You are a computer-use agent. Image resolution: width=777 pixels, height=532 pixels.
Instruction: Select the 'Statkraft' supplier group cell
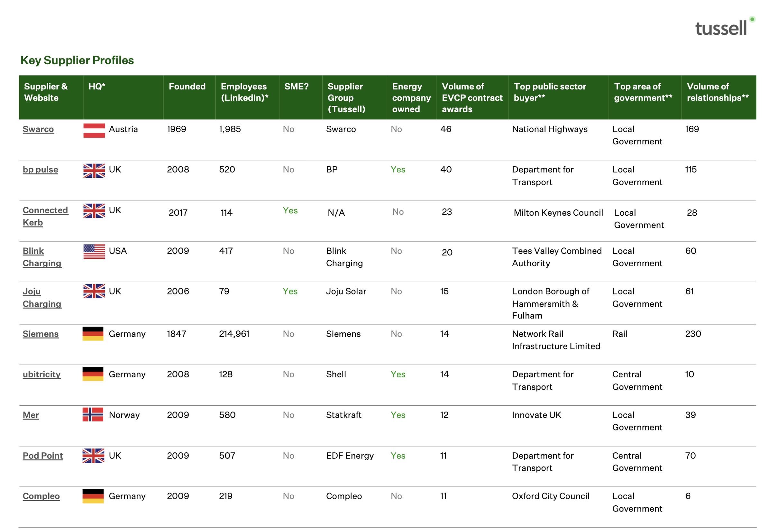point(344,415)
